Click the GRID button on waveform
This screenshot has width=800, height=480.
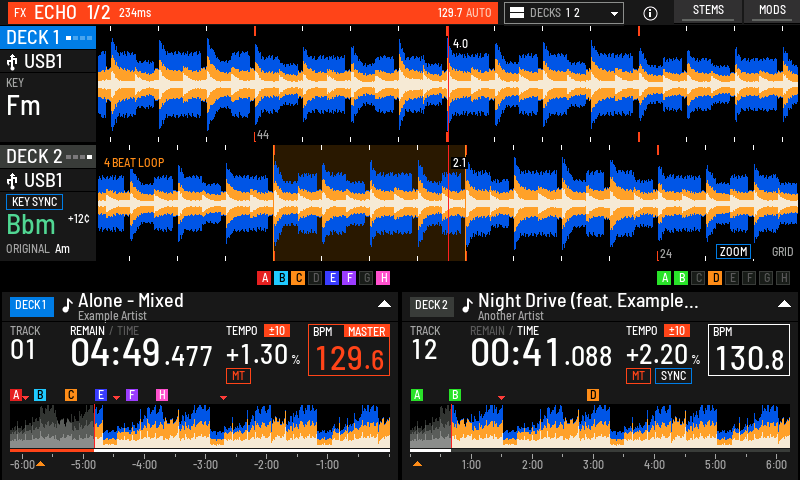click(782, 251)
